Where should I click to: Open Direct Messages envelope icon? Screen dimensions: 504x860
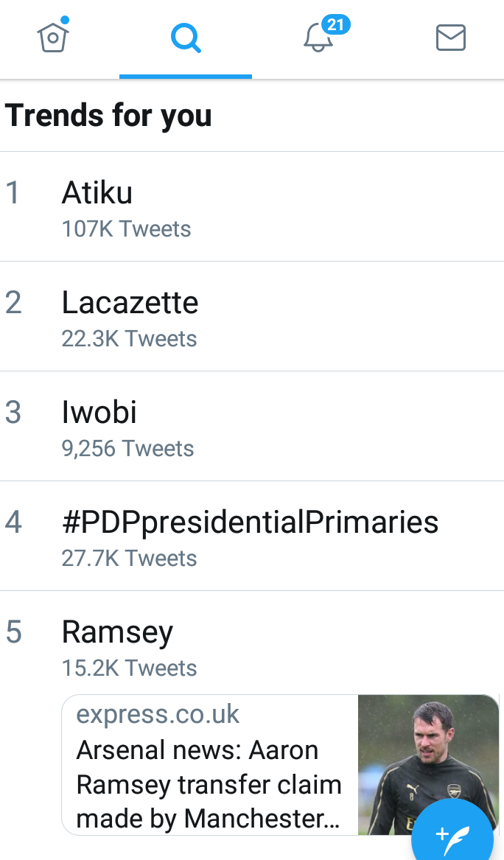point(450,38)
